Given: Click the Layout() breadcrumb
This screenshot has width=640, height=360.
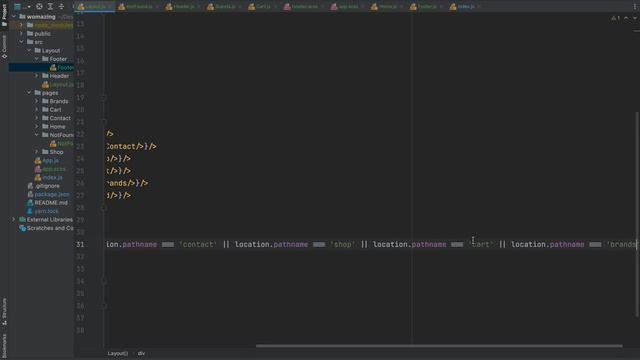Looking at the screenshot, I should (118, 353).
